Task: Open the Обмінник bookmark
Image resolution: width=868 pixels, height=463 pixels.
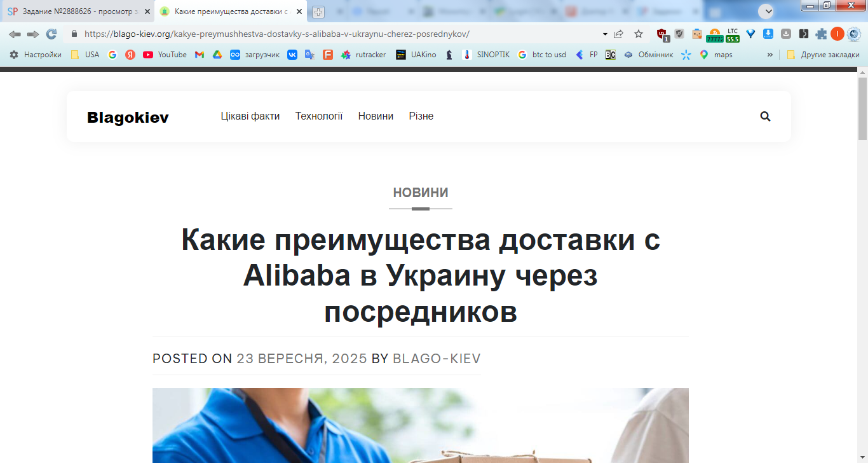Action: (x=649, y=55)
